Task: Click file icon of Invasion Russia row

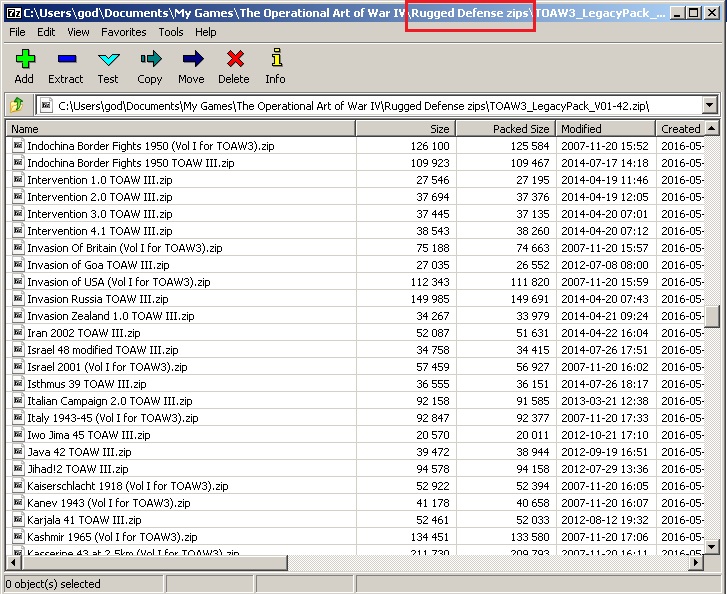Action: coord(18,299)
